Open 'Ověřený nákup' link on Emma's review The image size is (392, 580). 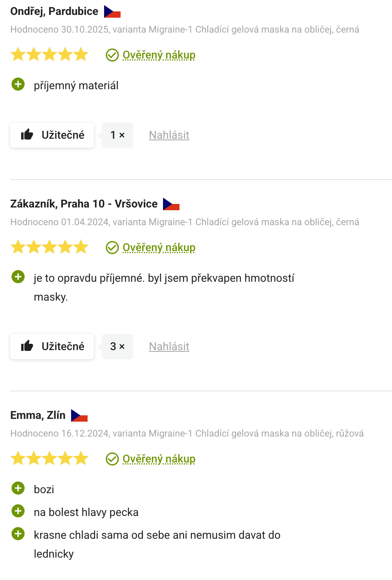(x=158, y=459)
